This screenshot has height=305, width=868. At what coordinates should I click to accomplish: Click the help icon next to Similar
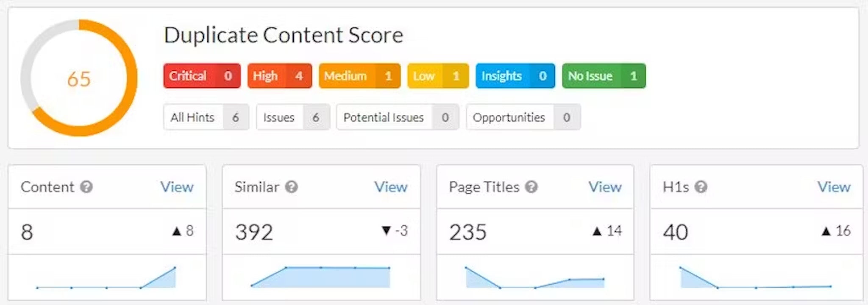(x=291, y=187)
